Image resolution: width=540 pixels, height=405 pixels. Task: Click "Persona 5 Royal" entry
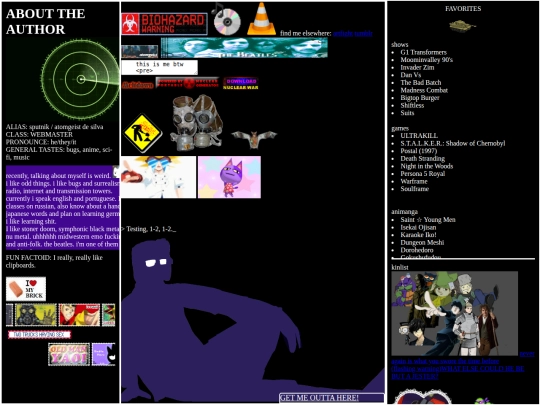[x=423, y=174]
